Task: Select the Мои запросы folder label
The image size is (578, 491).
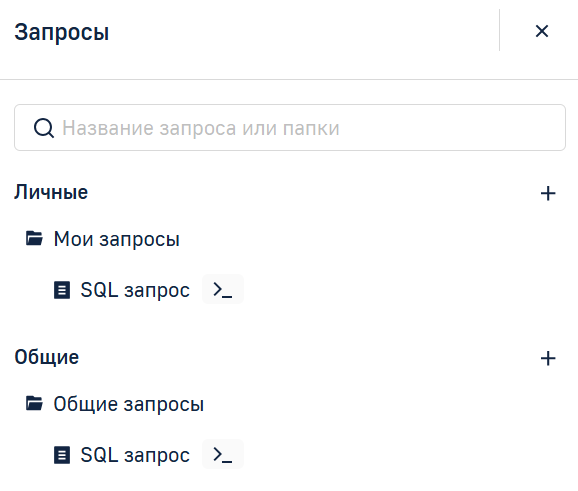Action: point(116,239)
